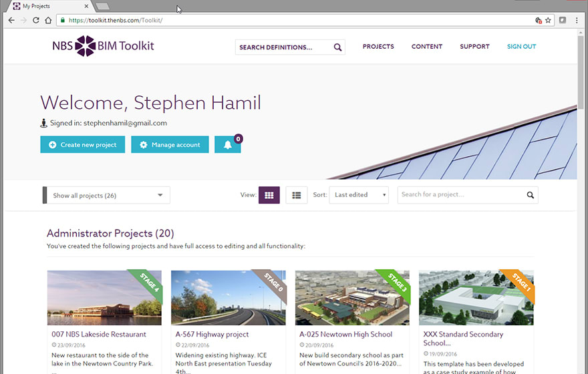This screenshot has width=588, height=374.
Task: Click date 22/09/2016 on Highway card
Action: (x=195, y=345)
